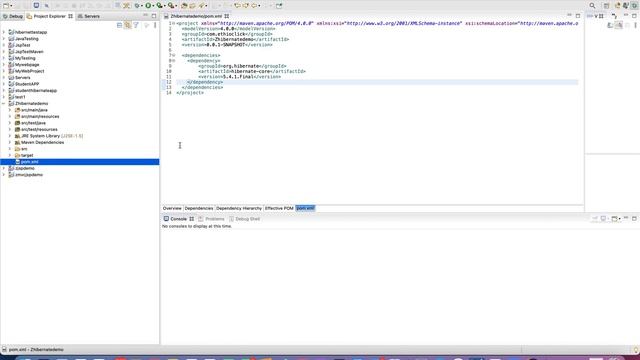
Task: Click the Open Console dropdown icon
Action: click(x=616, y=219)
